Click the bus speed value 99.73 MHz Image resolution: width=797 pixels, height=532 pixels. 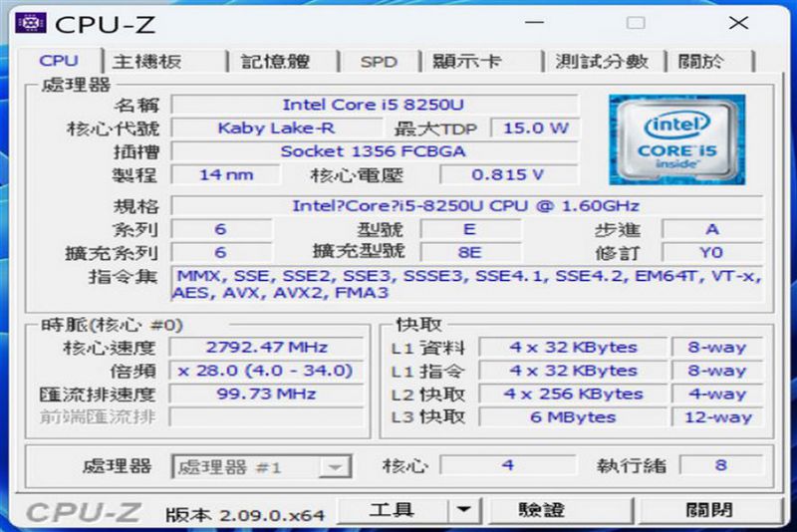tap(266, 394)
